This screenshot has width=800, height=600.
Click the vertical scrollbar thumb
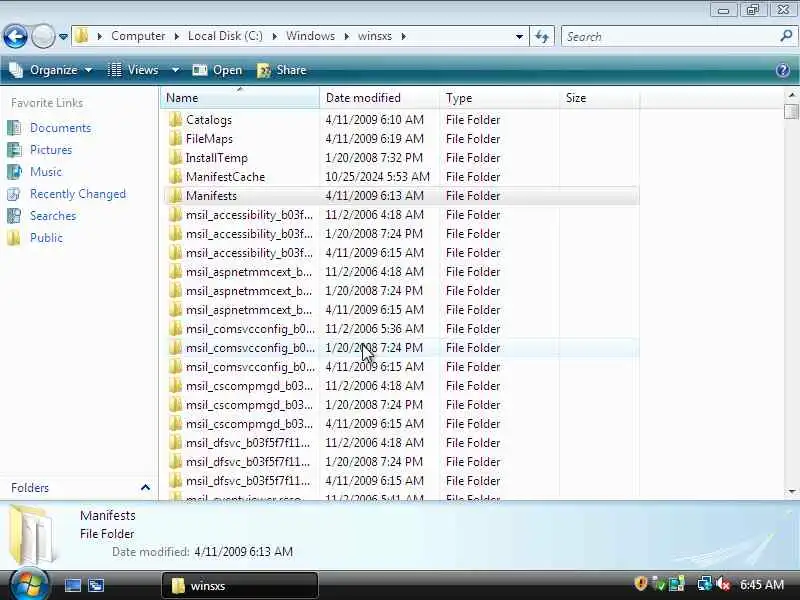tap(791, 111)
